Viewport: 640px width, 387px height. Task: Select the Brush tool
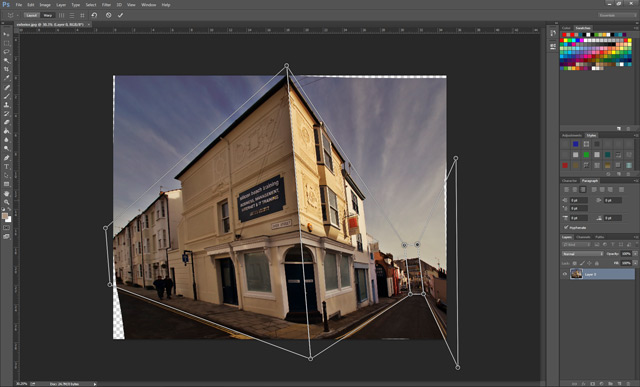point(7,96)
